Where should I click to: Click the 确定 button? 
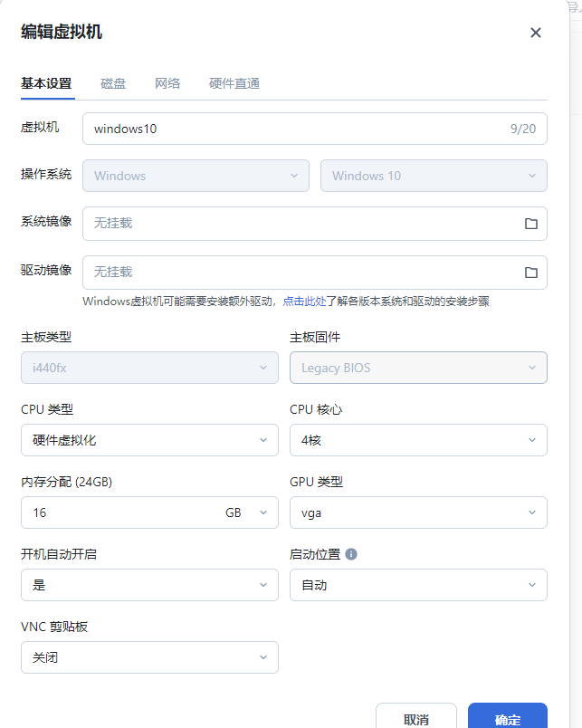pos(507,719)
